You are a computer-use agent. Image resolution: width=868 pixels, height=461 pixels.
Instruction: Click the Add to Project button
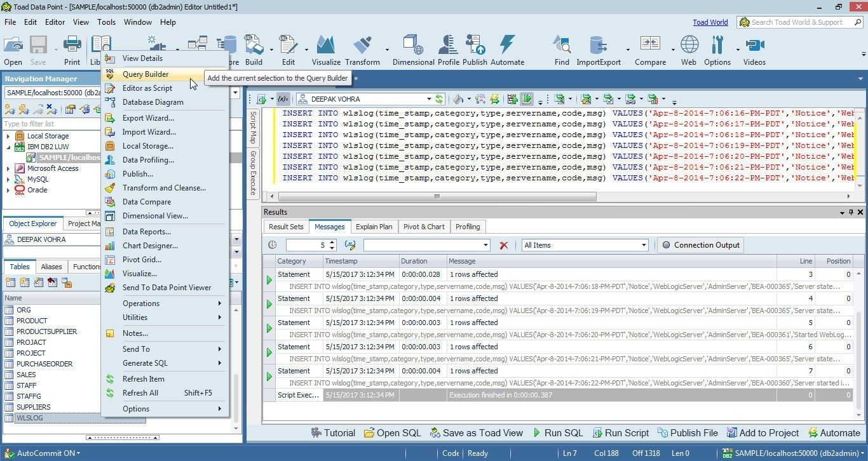tap(762, 433)
